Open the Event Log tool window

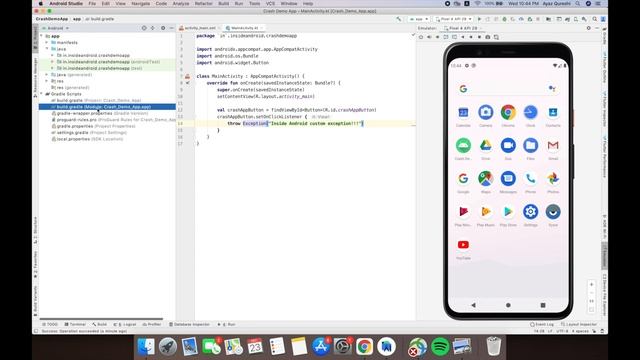[542, 324]
